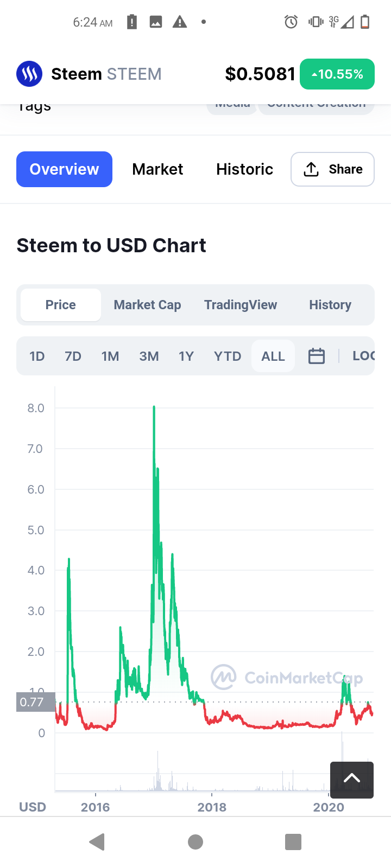Viewport: 391px width, 868px height.
Task: Select the 3M chart range
Action: click(149, 356)
